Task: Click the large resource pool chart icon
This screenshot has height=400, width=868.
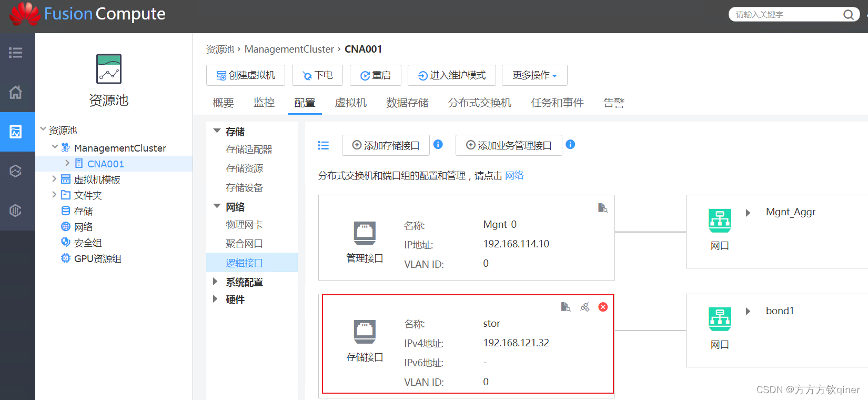Action: 109,69
